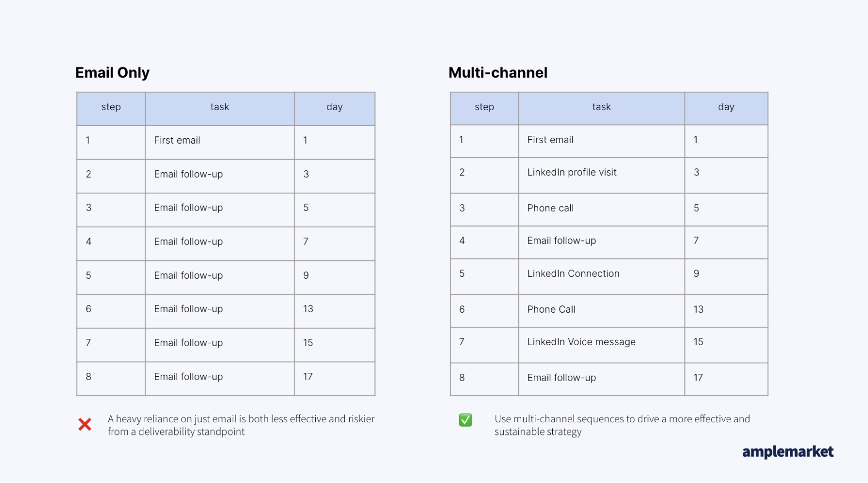Click day 15 cell in Multi-channel table
Image resolution: width=868 pixels, height=483 pixels.
(x=726, y=345)
